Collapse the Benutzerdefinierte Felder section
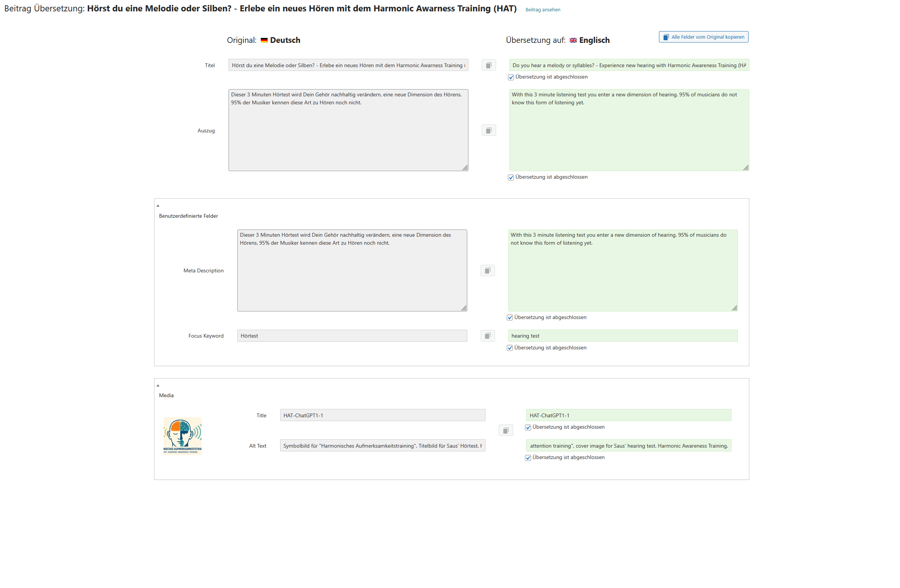The width and height of the screenshot is (900, 588). tap(158, 206)
